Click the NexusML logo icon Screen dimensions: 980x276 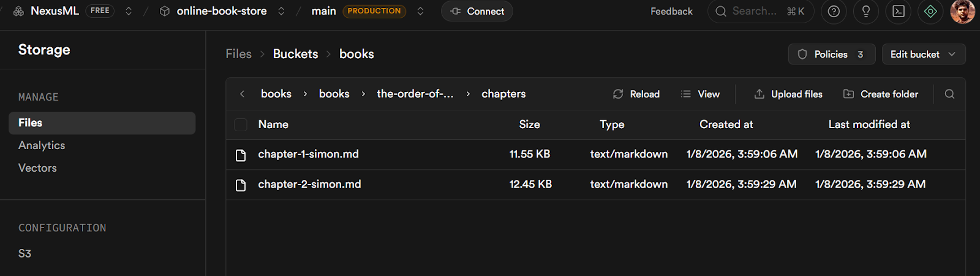18,11
